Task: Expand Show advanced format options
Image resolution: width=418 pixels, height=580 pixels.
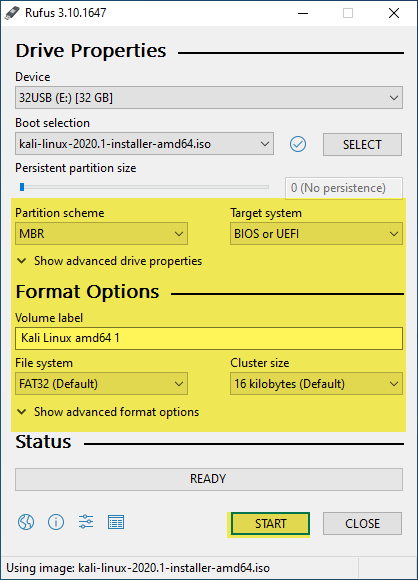Action: [x=108, y=412]
